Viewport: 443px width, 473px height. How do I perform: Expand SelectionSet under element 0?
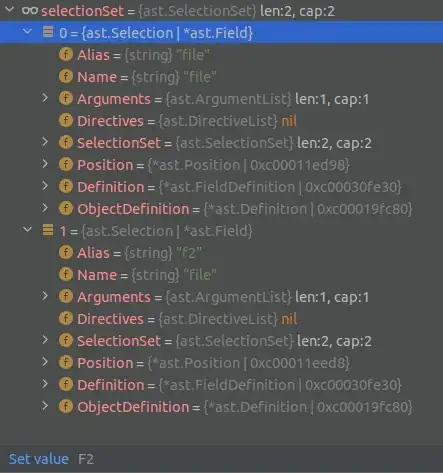tap(45, 142)
